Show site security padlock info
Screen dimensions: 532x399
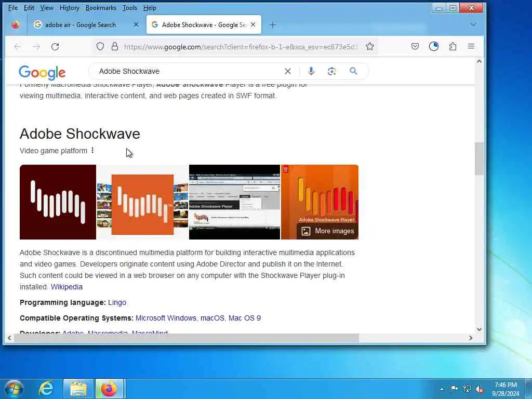115,46
